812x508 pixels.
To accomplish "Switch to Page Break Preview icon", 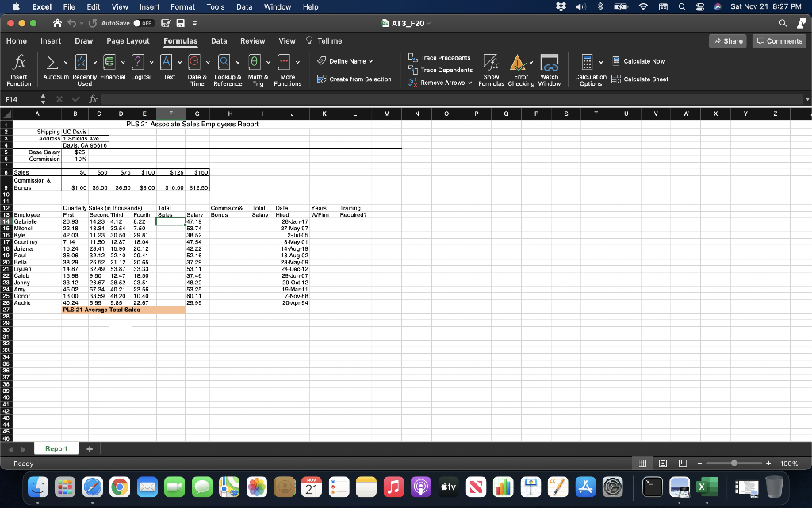I will 683,463.
